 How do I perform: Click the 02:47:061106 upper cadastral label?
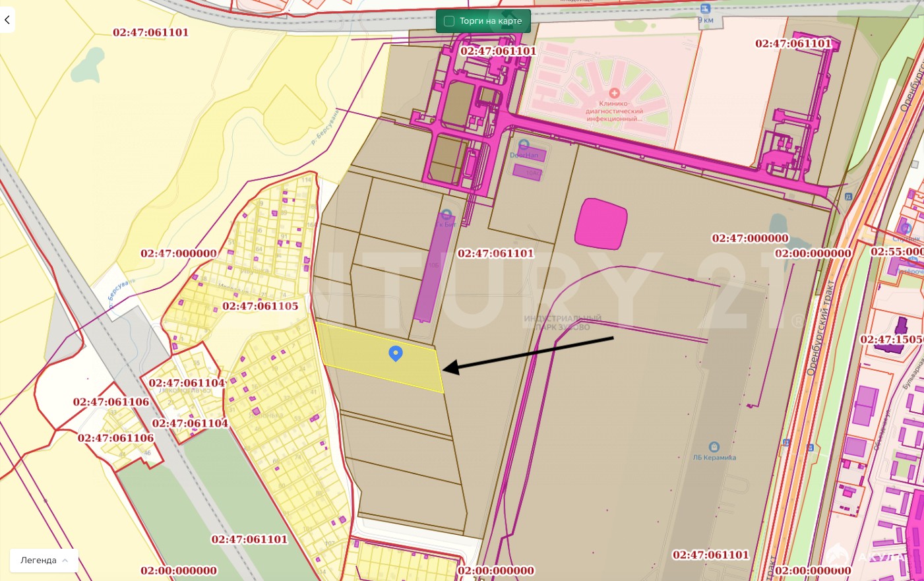pyautogui.click(x=111, y=402)
